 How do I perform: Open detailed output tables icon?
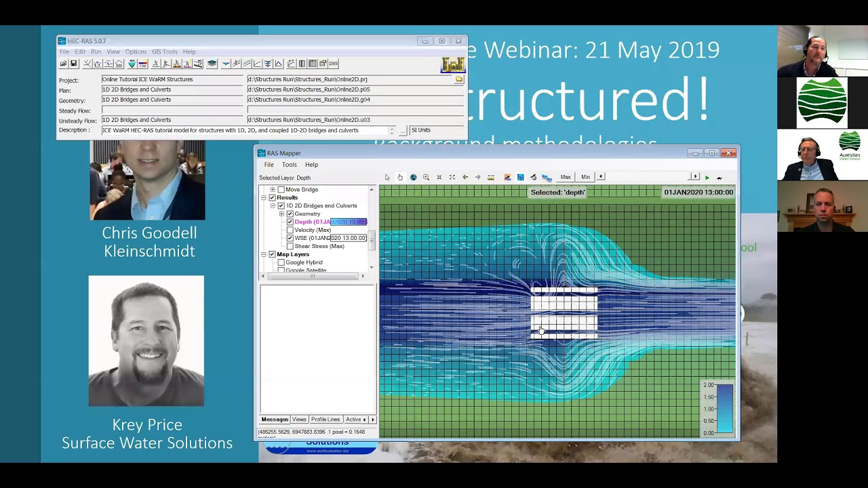(x=302, y=64)
